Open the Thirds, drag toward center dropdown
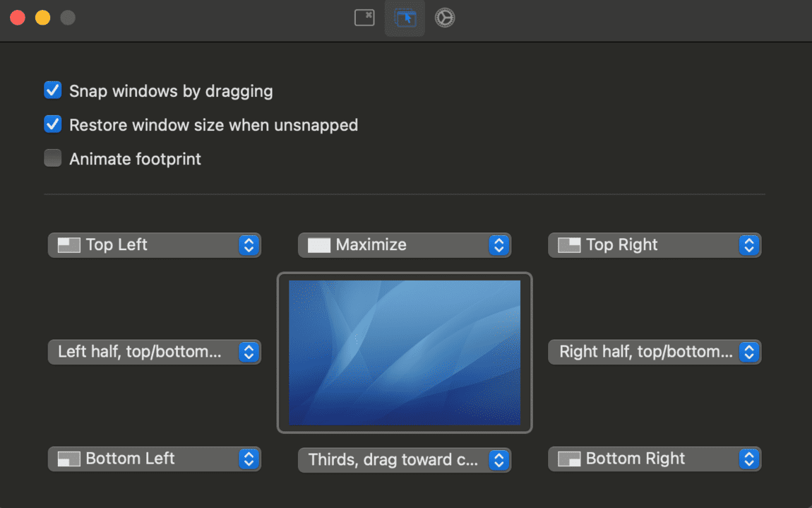 coord(405,460)
